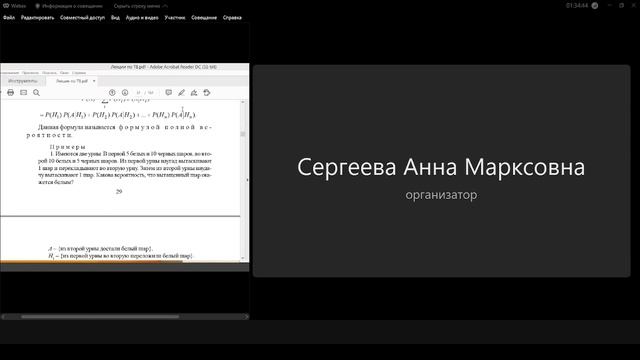Click the comment bubble icon in Acrobat
Viewport: 640px width, 360px height.
169,93
